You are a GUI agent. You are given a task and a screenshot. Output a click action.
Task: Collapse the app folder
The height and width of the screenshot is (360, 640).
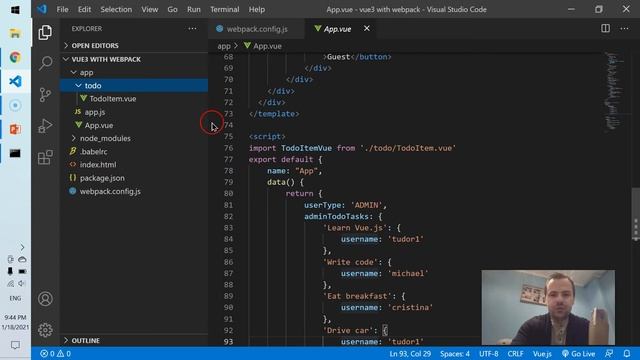134,72
